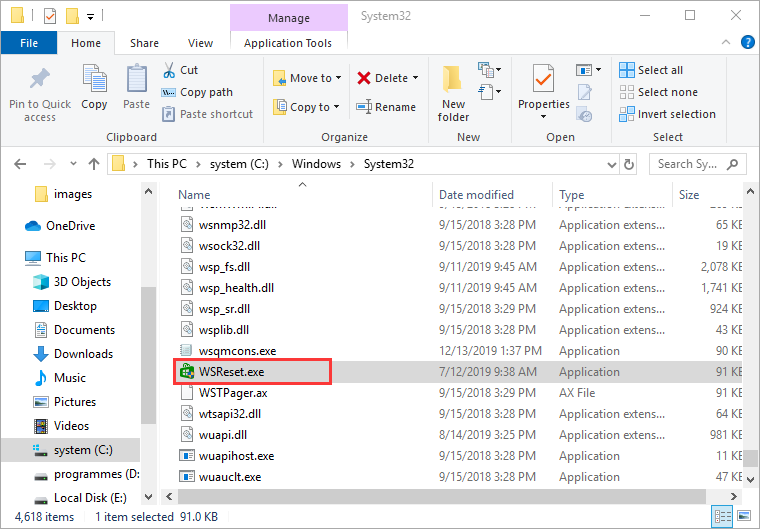The height and width of the screenshot is (529, 760).
Task: Switch to details view in status bar
Action: point(722,517)
